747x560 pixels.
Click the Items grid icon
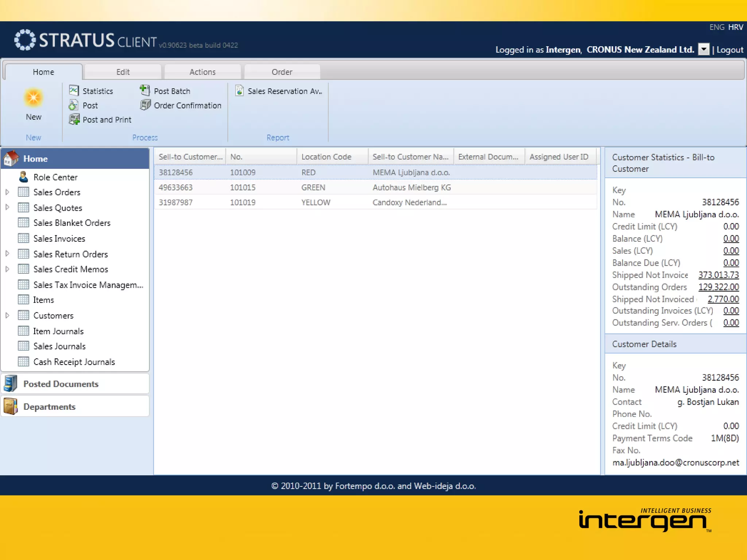[x=23, y=299]
